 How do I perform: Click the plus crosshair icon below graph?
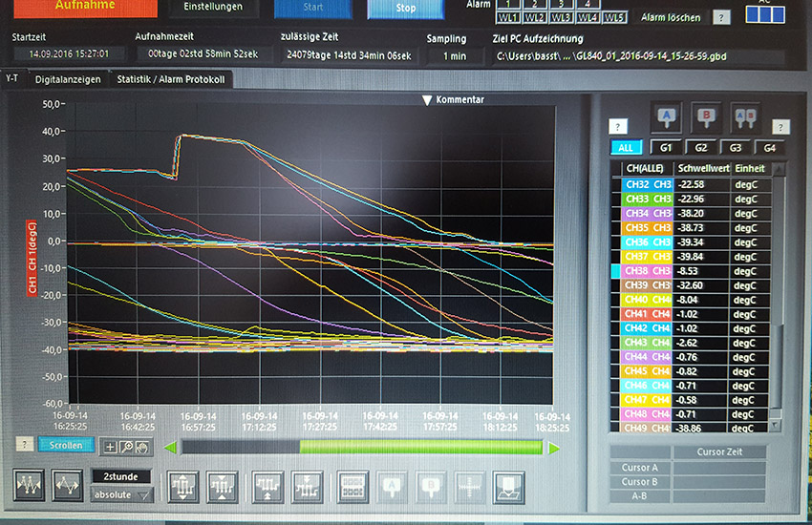(x=110, y=446)
